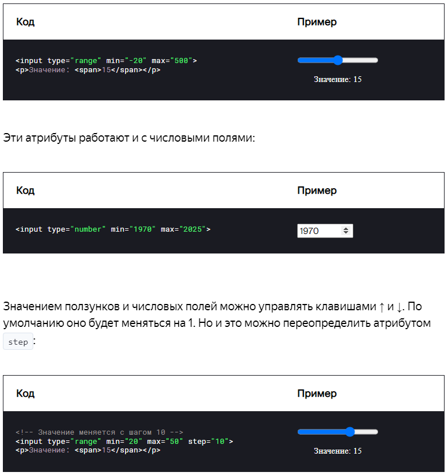Image resolution: width=448 pixels, height=476 pixels.
Task: Click the Код header of the step example table
Action: (x=25, y=393)
